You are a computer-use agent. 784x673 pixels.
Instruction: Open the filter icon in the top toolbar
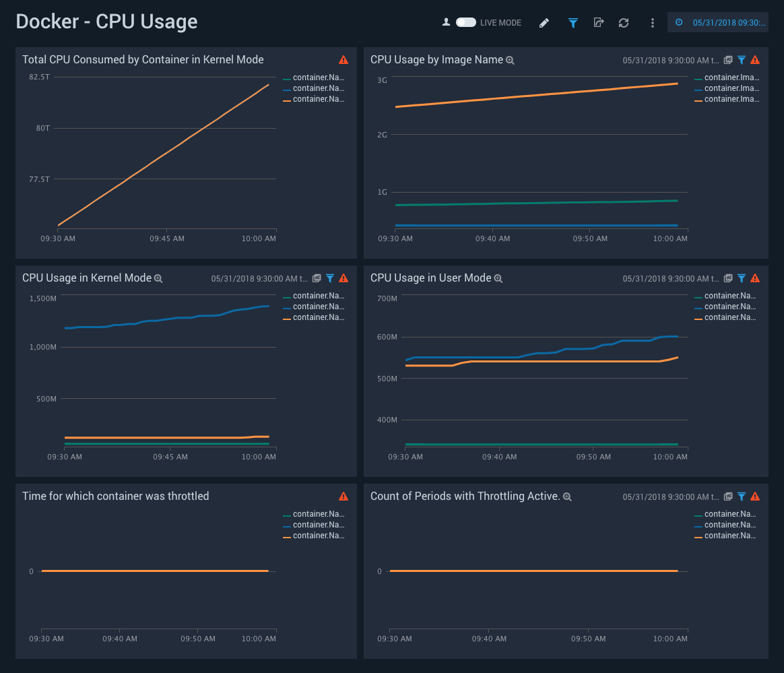click(x=573, y=22)
